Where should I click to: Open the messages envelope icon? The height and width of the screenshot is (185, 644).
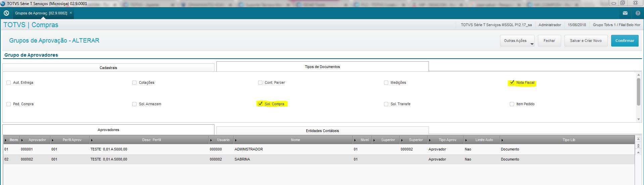(x=625, y=13)
